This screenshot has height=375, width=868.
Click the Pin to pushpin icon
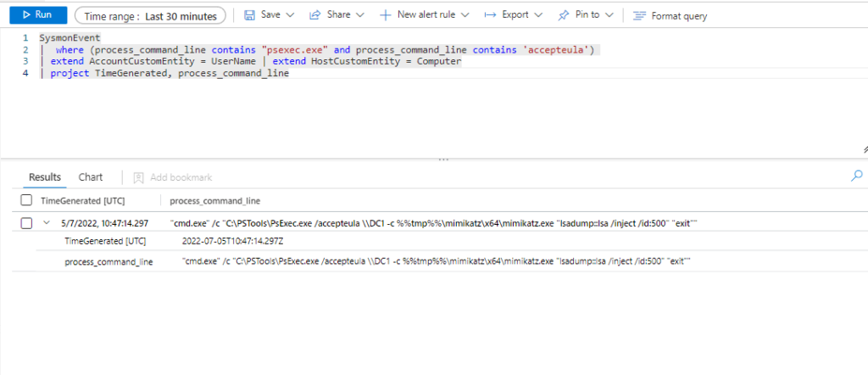[x=564, y=15]
